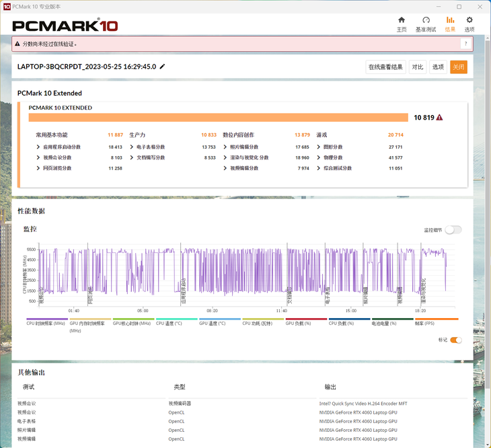491x448 pixels.
Task: Click the 选项 button in result header
Action: (x=438, y=67)
